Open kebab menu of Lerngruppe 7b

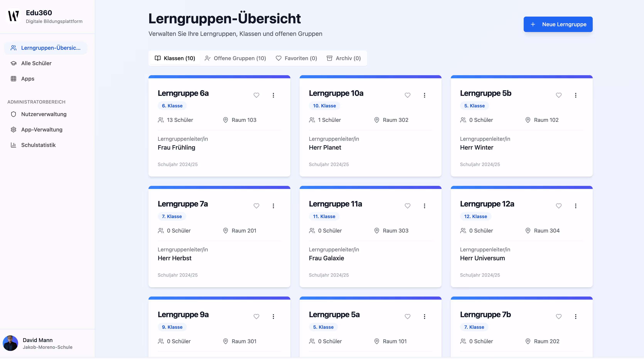pos(576,317)
